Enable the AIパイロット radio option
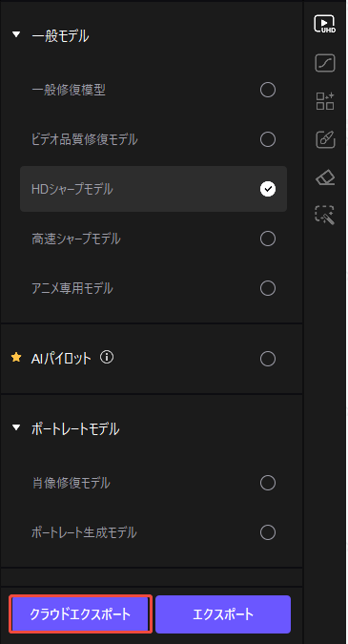The width and height of the screenshot is (348, 644). [x=268, y=359]
